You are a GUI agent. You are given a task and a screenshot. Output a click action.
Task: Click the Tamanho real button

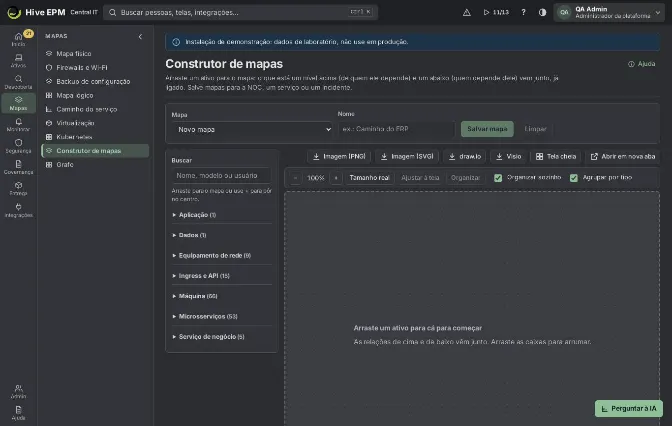[369, 178]
